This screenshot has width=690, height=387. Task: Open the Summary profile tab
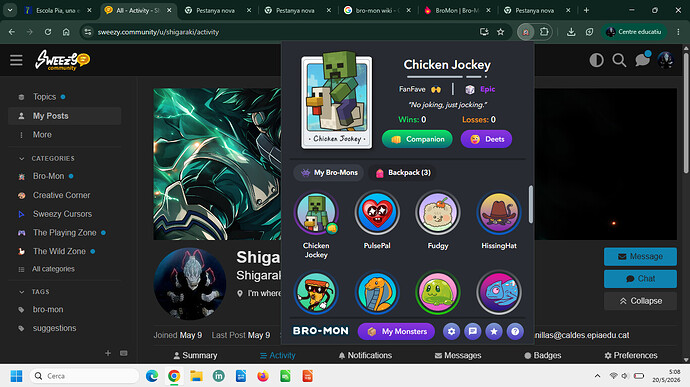(x=195, y=355)
